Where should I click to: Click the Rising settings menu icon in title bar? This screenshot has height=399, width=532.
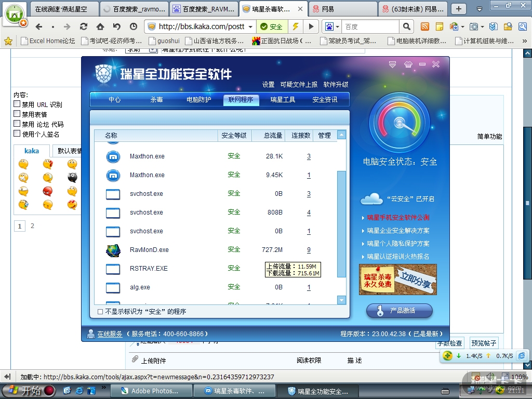393,64
